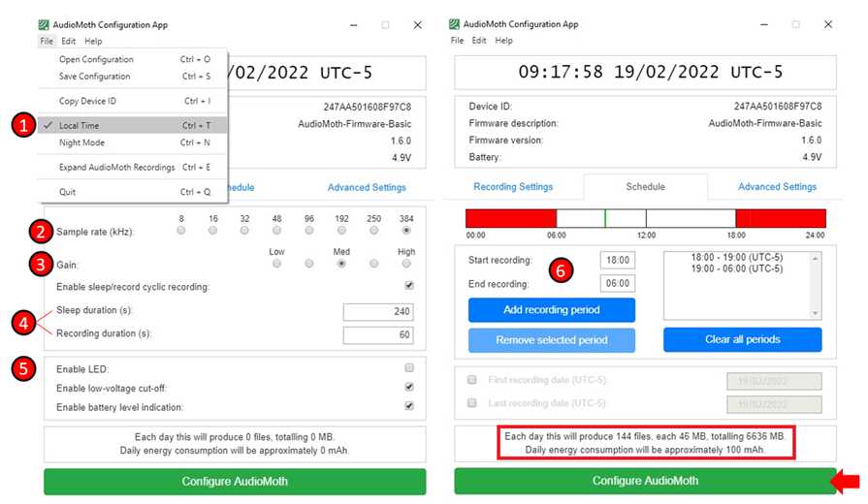The width and height of the screenshot is (868, 504).
Task: Edit Sleep duration field
Action: 378,311
